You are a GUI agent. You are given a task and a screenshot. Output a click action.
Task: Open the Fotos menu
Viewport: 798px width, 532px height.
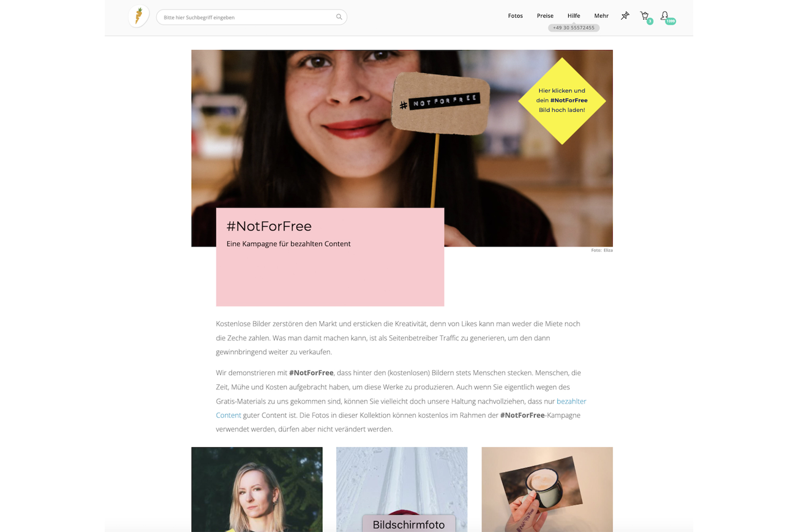[x=515, y=16]
